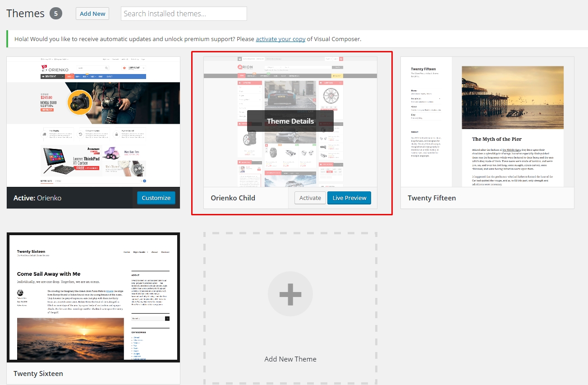Click the Orienko Child theme name label

(x=233, y=198)
